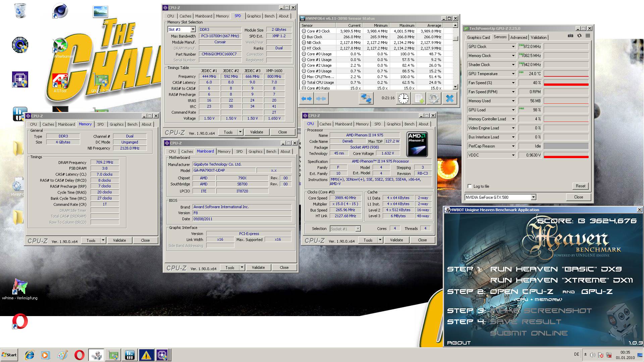Viewport: 644px width, 362px height.
Task: Take GPU-Z screenshot with camera icon
Action: coord(571,36)
